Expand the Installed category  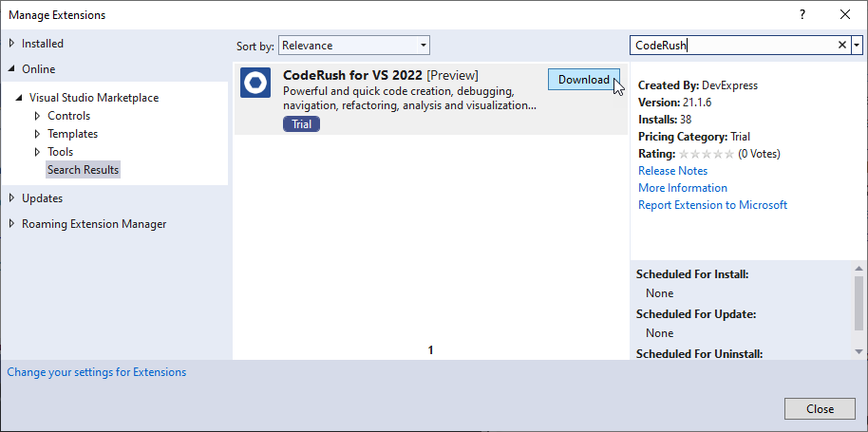(12, 43)
